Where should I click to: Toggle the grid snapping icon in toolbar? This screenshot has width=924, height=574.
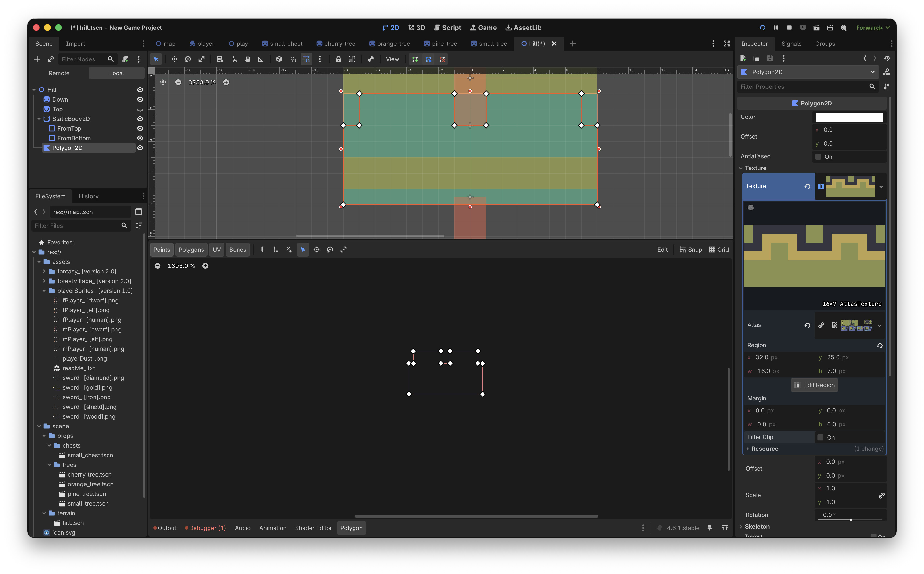click(x=306, y=59)
